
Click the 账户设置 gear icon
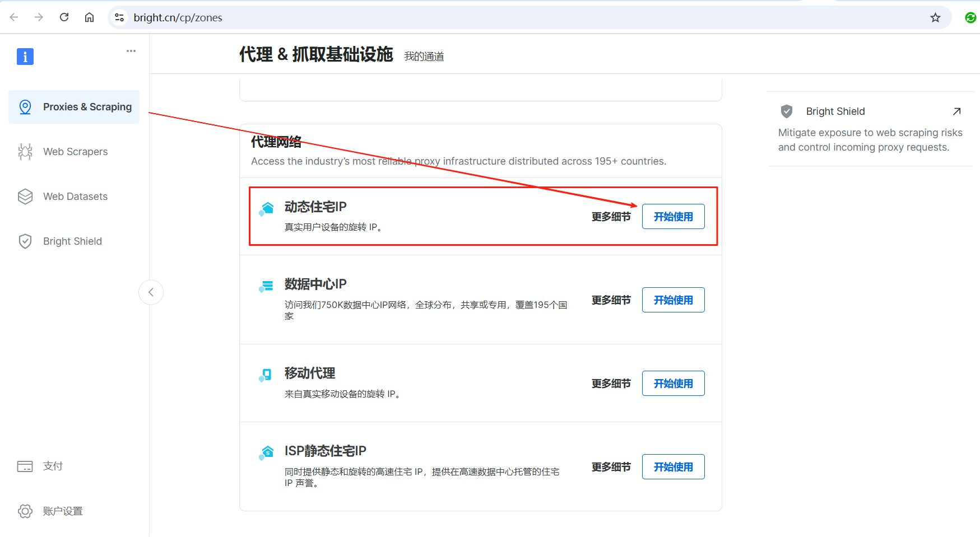click(25, 511)
